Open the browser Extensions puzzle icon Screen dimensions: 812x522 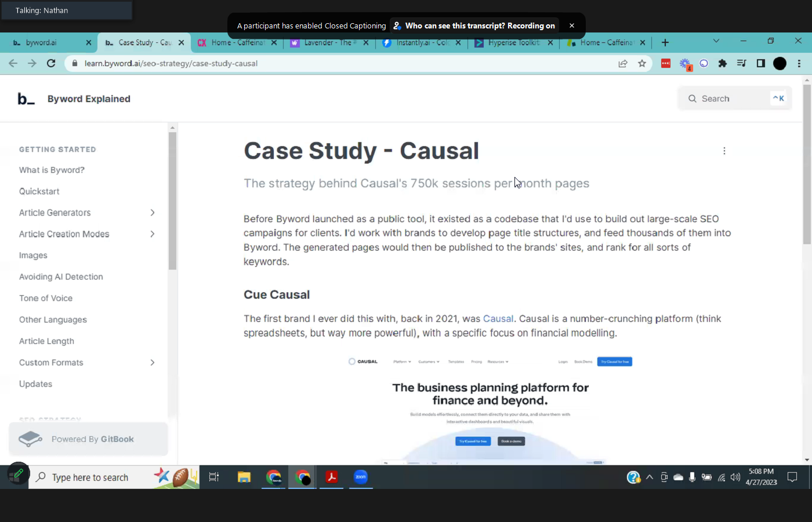point(722,63)
